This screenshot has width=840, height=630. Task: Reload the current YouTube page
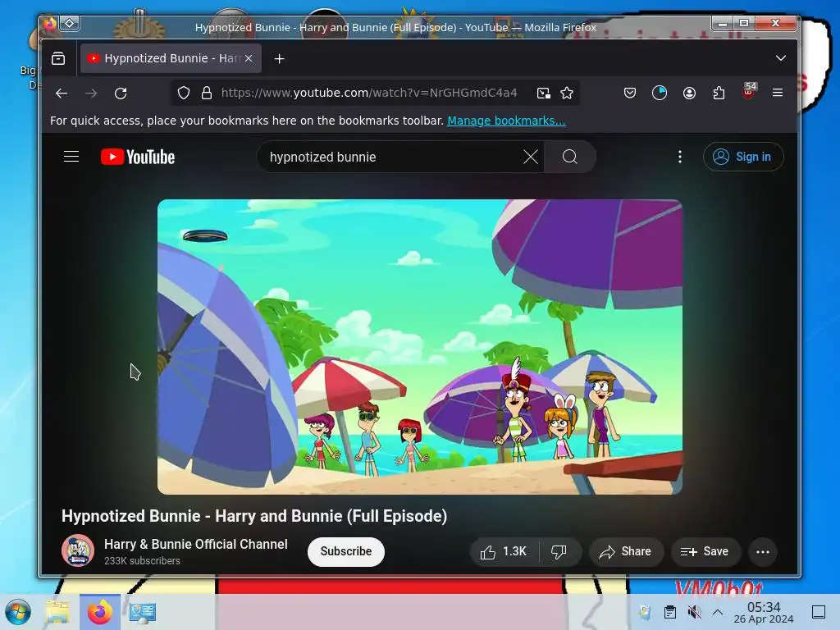coord(121,94)
